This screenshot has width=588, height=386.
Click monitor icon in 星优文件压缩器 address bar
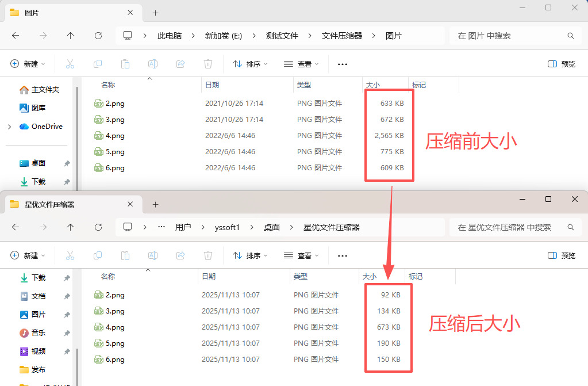click(128, 227)
